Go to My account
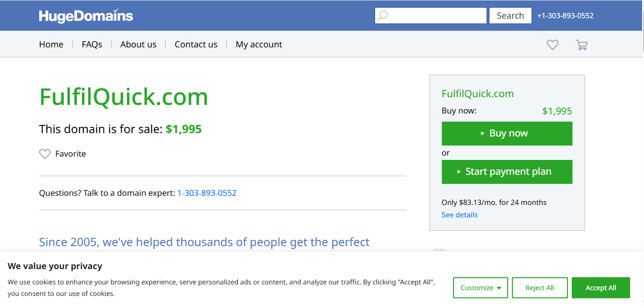Image resolution: width=644 pixels, height=305 pixels. [259, 45]
